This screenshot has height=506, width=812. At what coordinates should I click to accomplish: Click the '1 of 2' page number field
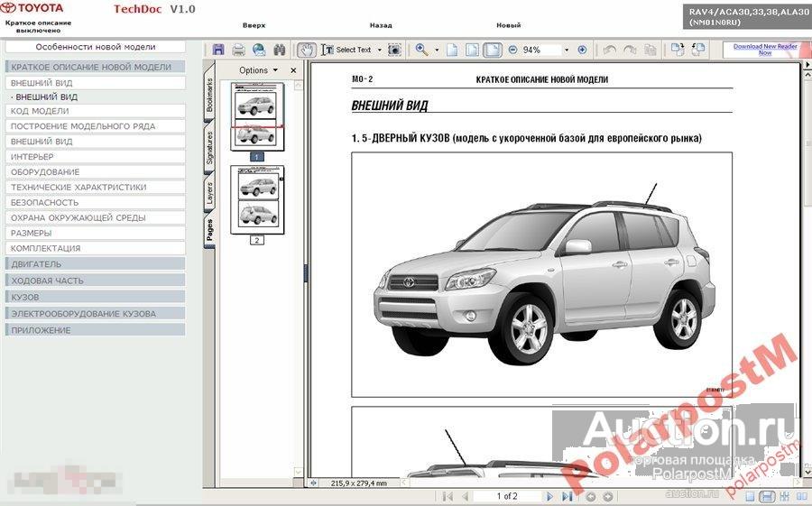click(506, 496)
